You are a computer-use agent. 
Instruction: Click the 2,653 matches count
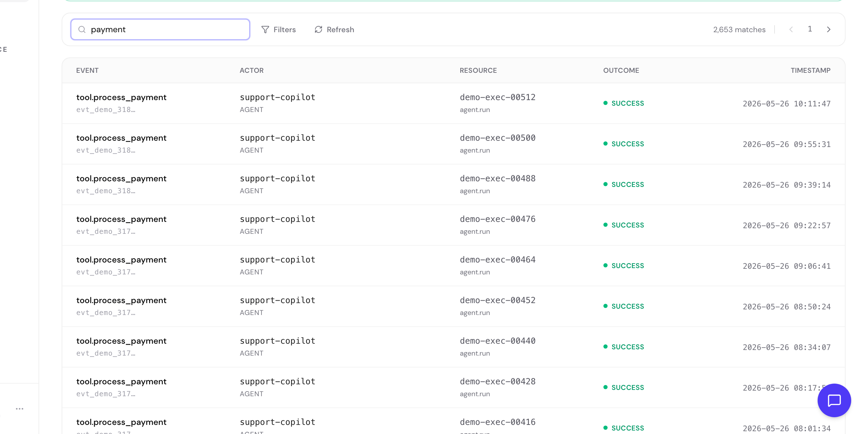coord(739,30)
